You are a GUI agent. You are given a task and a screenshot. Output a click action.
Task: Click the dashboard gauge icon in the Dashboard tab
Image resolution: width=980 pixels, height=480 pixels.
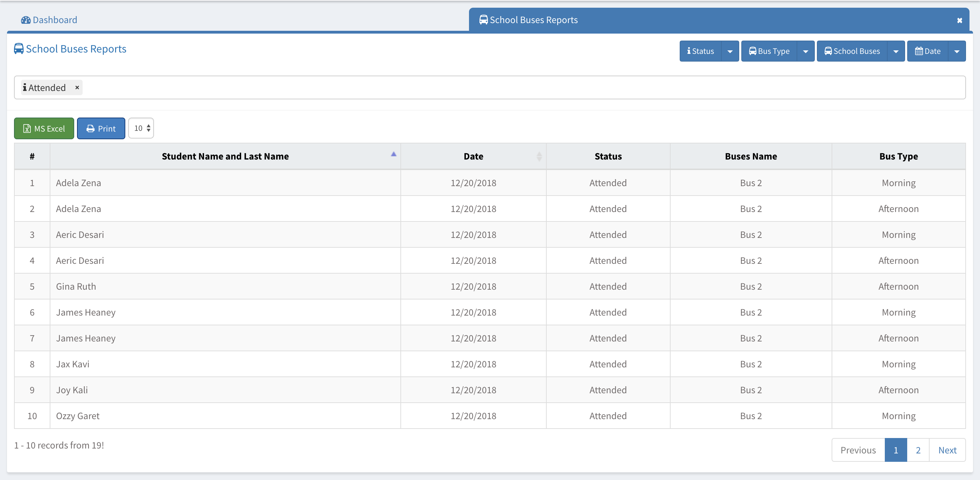click(25, 20)
